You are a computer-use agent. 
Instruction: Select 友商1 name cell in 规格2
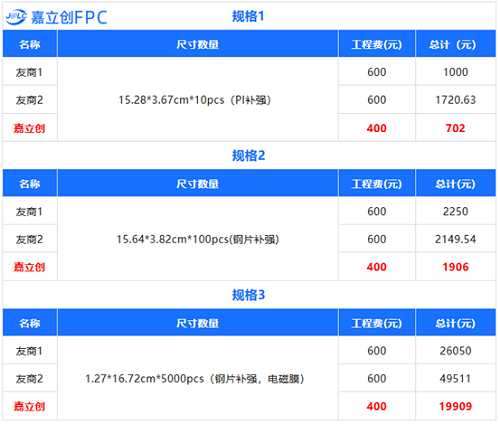click(x=30, y=211)
